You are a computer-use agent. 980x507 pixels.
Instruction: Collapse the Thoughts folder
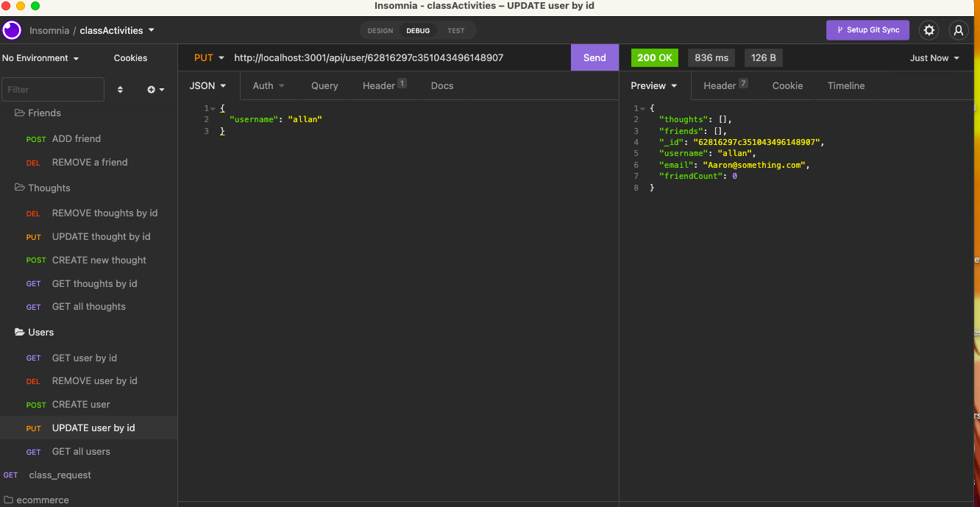pyautogui.click(x=20, y=188)
